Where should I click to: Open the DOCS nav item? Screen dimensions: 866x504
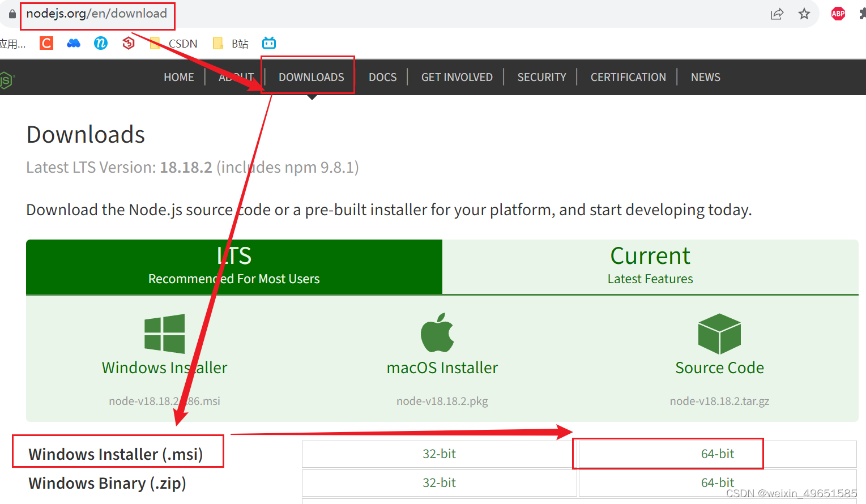(383, 77)
